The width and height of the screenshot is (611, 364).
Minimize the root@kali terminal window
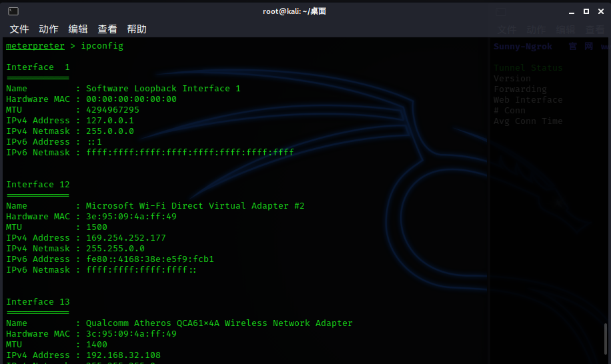(x=571, y=12)
